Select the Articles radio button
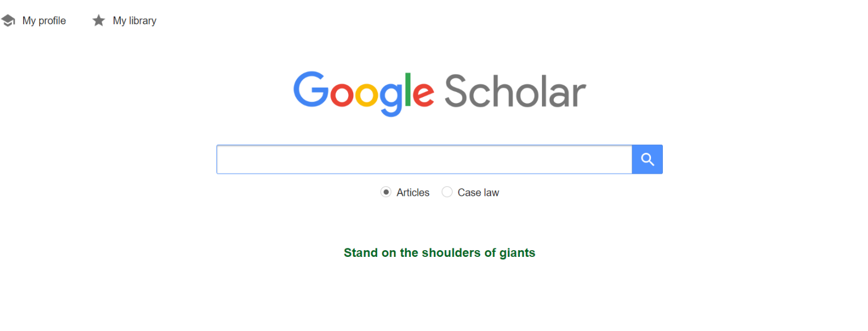Screen dimensions: 868x331 [x=386, y=192]
